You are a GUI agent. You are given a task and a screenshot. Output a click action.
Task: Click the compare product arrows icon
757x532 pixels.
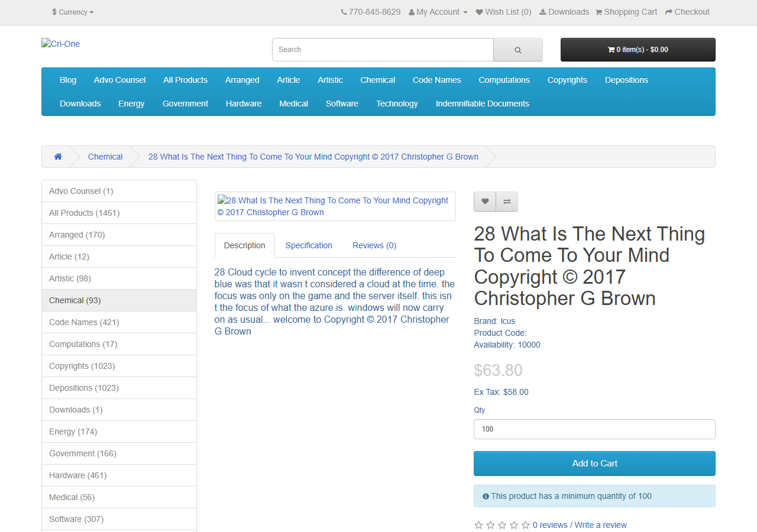tap(507, 202)
